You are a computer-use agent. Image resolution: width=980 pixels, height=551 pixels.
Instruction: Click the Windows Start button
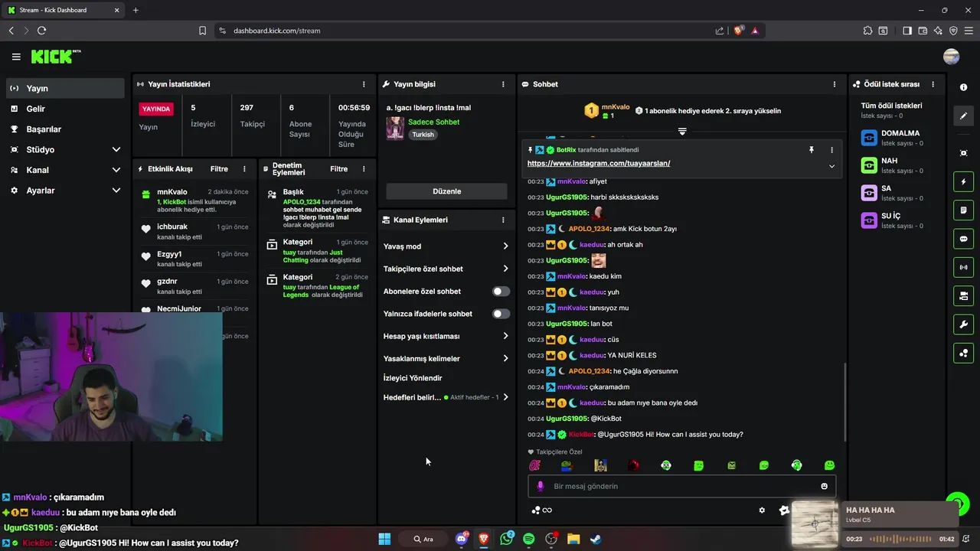coord(384,539)
